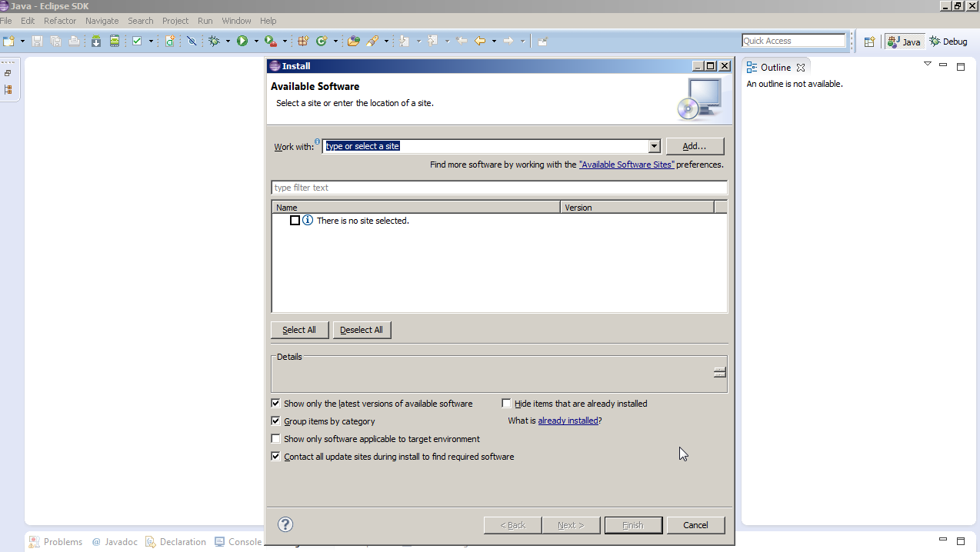Image resolution: width=980 pixels, height=552 pixels.
Task: Click the Open Type folder icon
Action: (354, 41)
